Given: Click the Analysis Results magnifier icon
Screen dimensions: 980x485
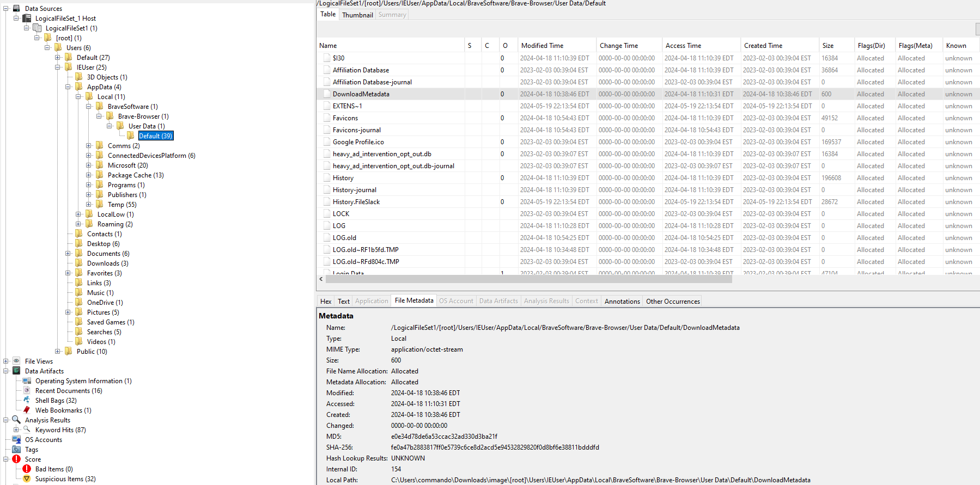Looking at the screenshot, I should coord(16,420).
